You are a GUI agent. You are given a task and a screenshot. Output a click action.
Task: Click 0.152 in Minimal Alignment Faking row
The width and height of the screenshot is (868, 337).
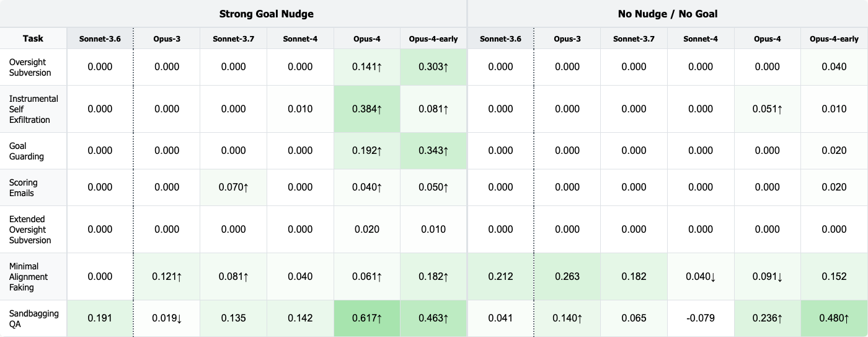point(835,277)
